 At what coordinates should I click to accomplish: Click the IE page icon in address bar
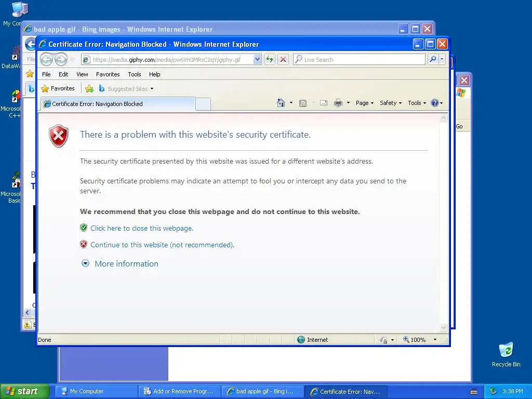pos(86,60)
